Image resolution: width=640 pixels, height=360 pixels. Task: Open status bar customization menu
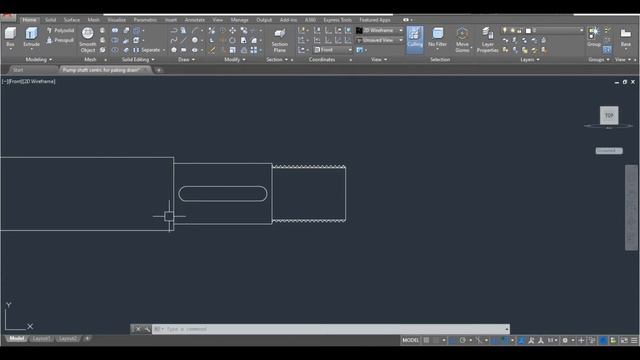tap(634, 340)
